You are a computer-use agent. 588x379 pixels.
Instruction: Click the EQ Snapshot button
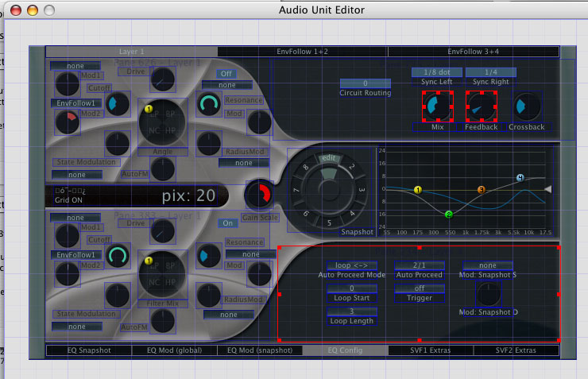(x=89, y=350)
